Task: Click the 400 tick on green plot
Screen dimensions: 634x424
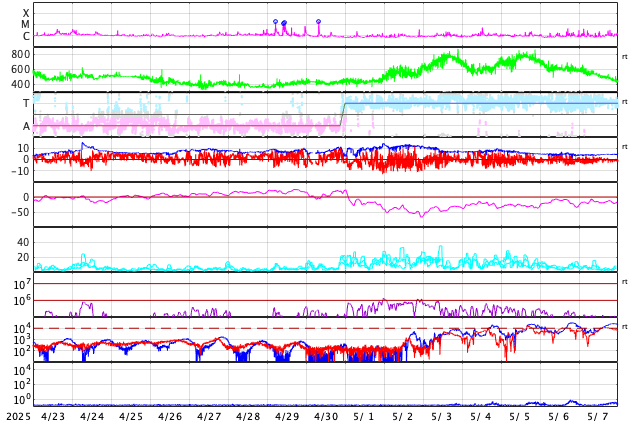Action: (x=21, y=84)
